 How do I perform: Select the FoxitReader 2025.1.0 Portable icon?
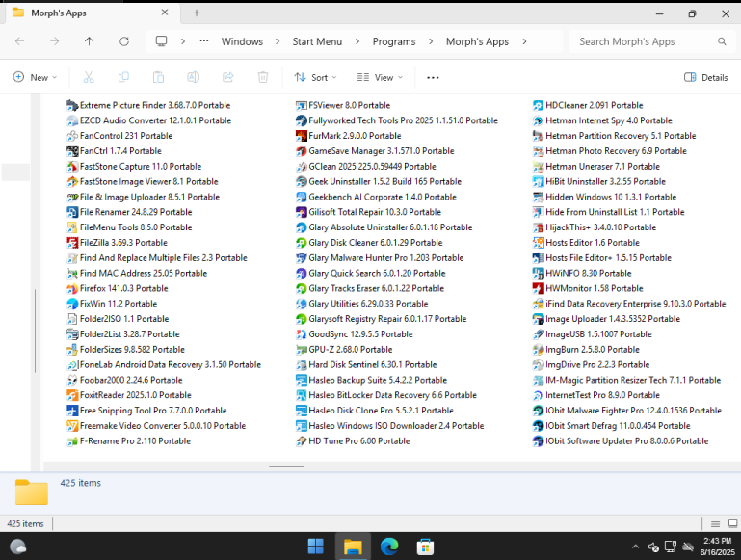pos(72,395)
